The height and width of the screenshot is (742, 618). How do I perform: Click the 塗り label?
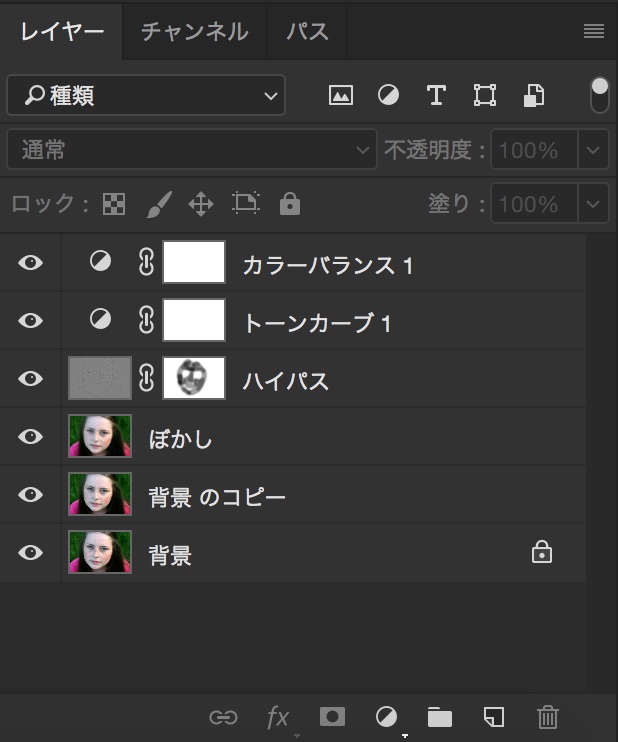point(456,204)
